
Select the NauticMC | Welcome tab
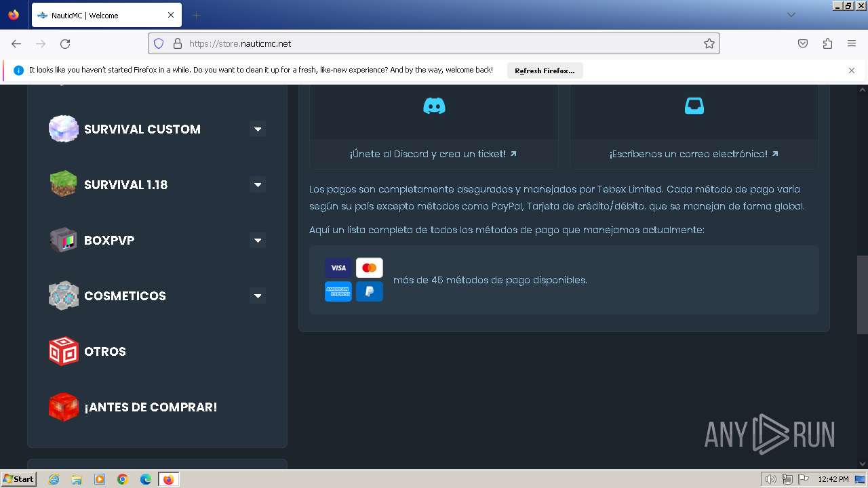coord(105,15)
